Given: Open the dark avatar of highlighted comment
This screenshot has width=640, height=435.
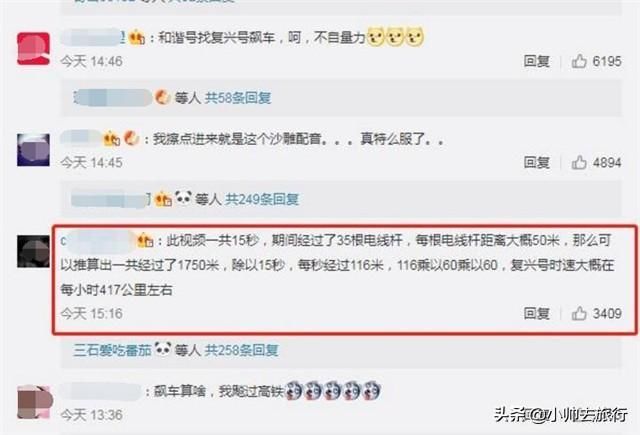Looking at the screenshot, I should pos(33,251).
